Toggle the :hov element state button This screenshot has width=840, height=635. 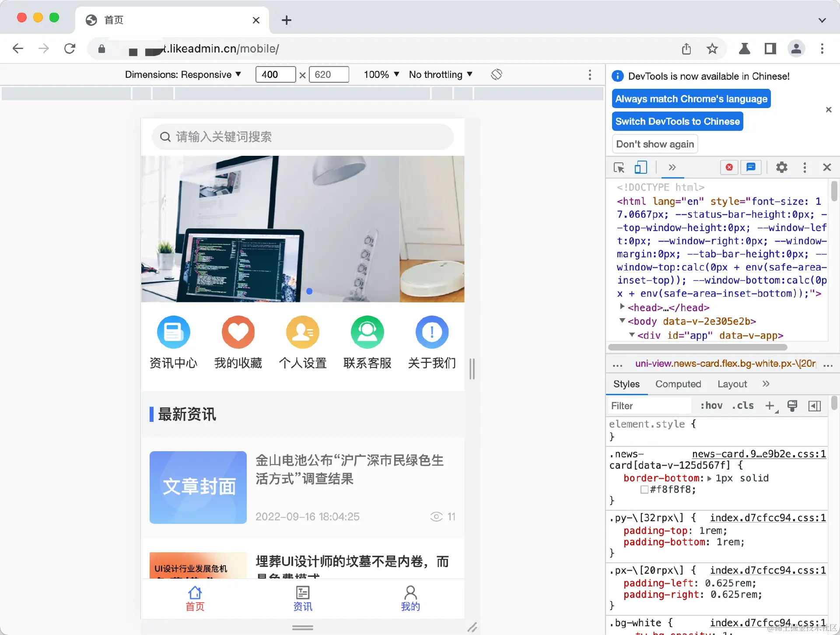pyautogui.click(x=711, y=406)
